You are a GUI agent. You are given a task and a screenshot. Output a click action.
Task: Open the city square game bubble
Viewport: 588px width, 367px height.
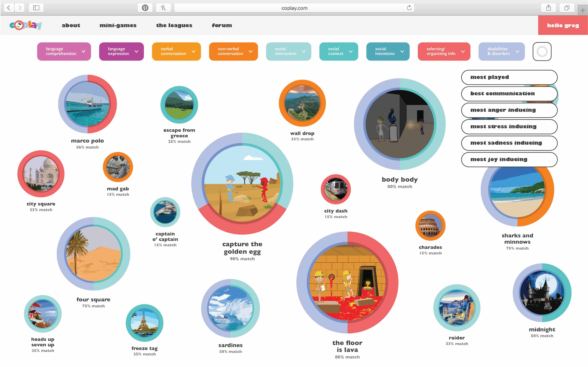click(x=41, y=174)
